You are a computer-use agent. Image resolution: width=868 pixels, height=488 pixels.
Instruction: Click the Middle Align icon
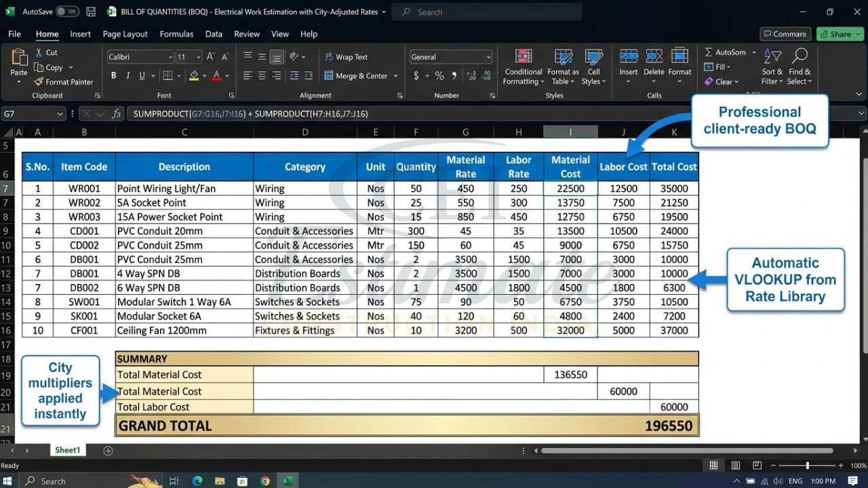[x=262, y=57]
